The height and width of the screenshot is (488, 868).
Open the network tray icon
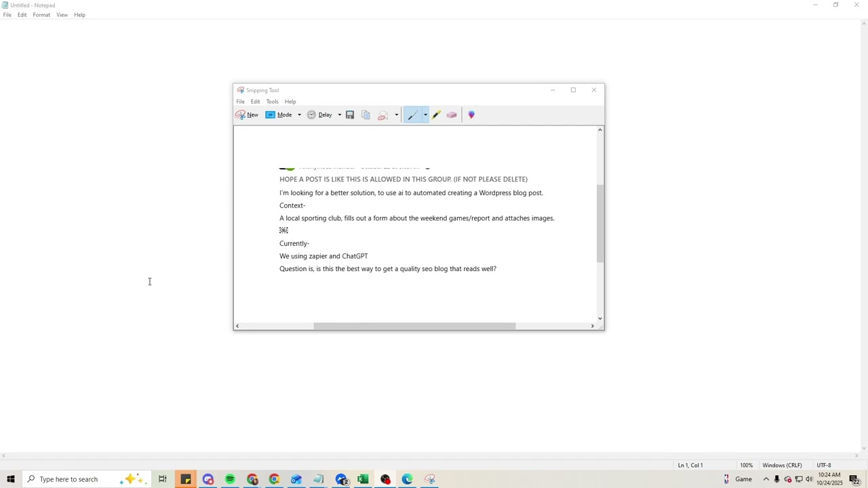click(799, 479)
